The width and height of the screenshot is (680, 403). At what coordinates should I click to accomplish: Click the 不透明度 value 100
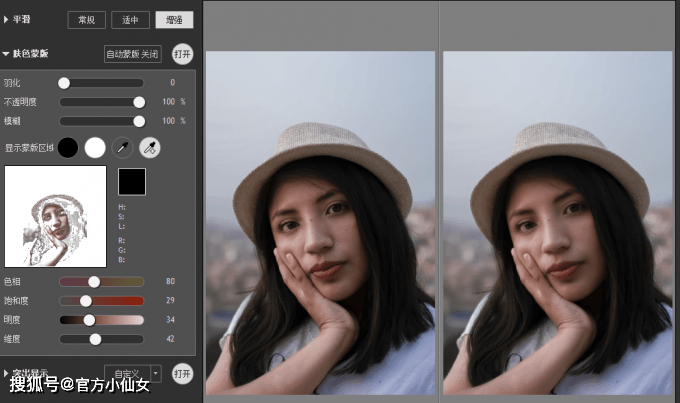[169, 102]
